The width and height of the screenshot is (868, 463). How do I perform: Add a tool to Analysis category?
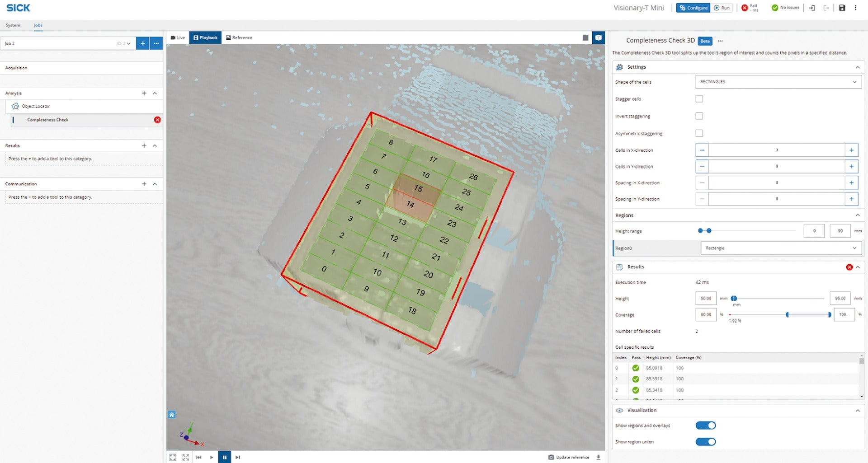(x=144, y=93)
